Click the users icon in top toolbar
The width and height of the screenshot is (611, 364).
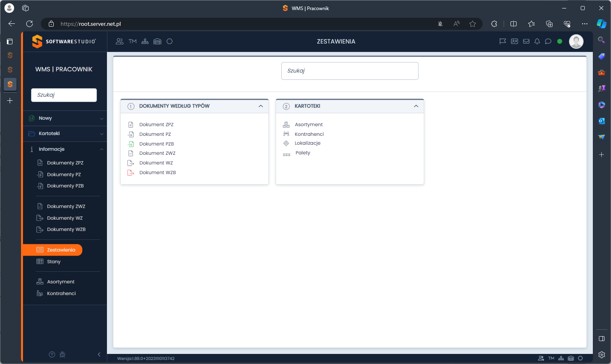click(119, 42)
